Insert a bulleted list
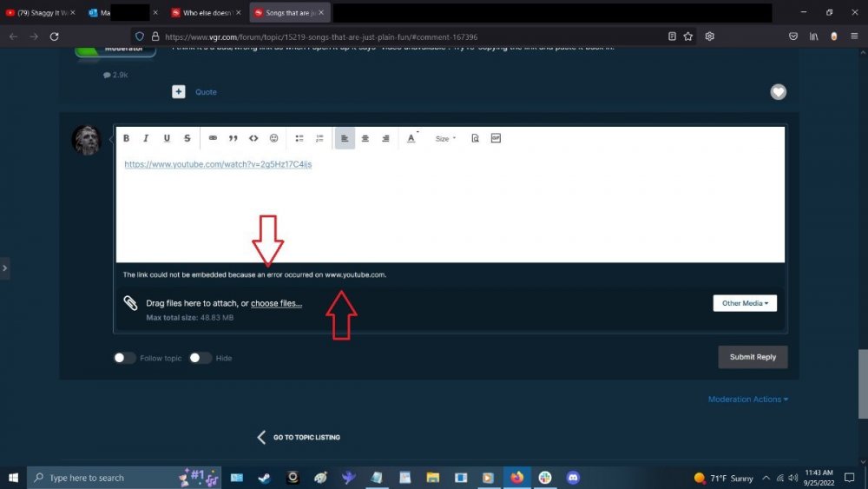 [x=299, y=138]
